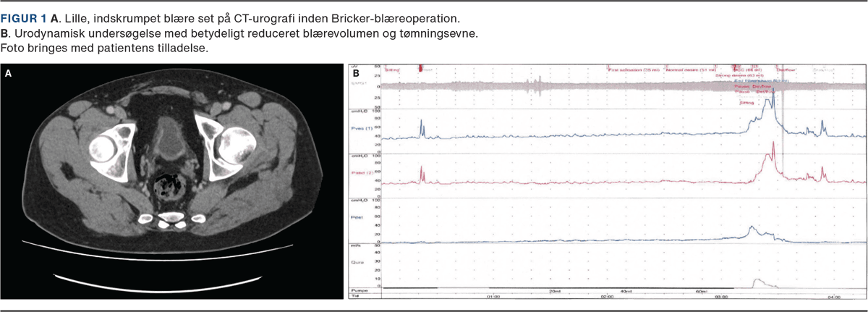Click the panel A label on CT image
This screenshot has width=868, height=312.
tap(9, 73)
